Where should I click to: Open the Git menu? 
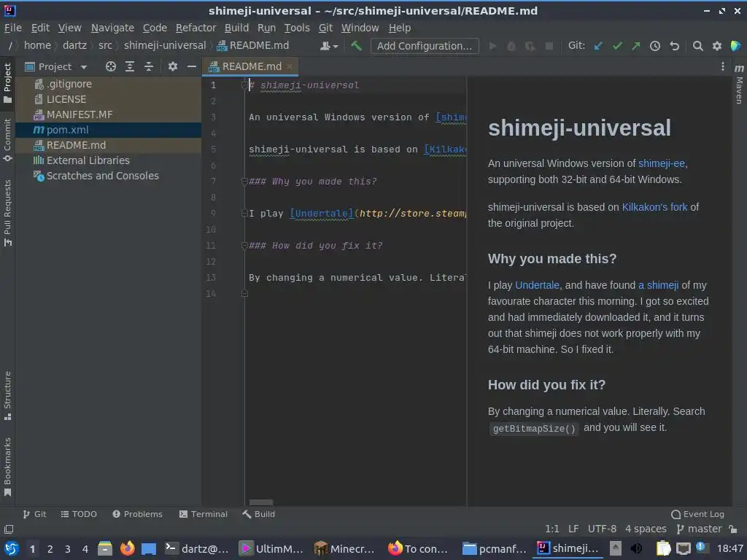coord(325,28)
